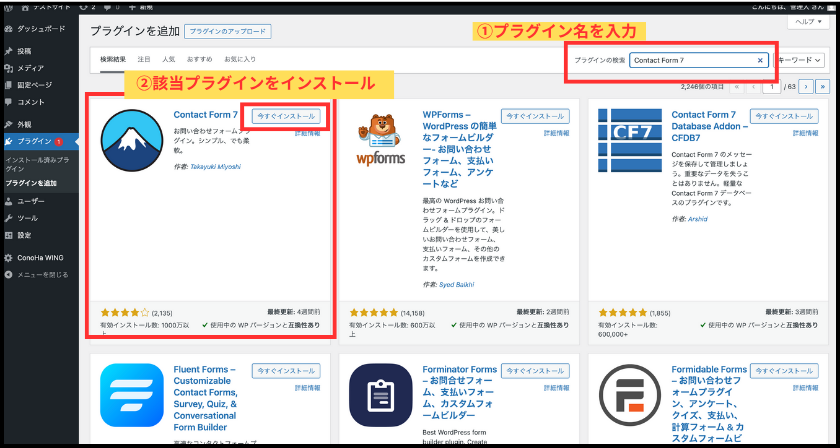Select the おすすめ recommended tab
This screenshot has width=840, height=448.
199,59
